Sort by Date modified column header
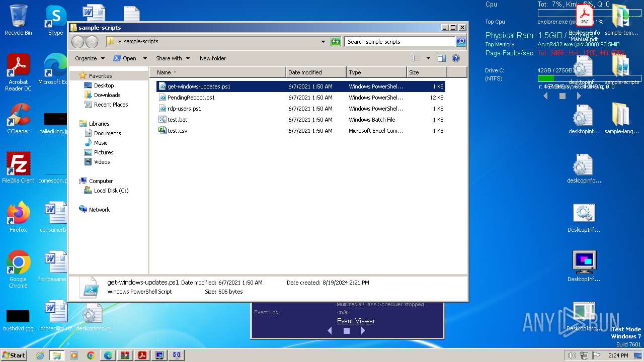The width and height of the screenshot is (644, 362). pyautogui.click(x=316, y=72)
